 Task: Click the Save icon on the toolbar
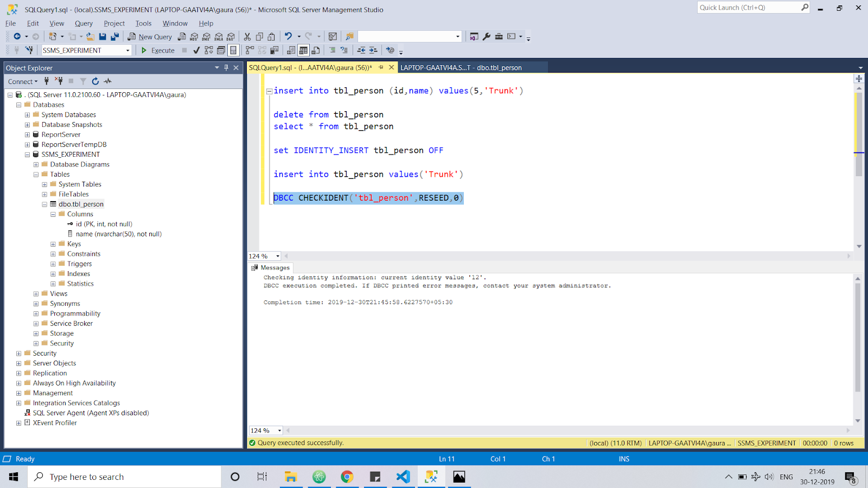[x=102, y=36]
